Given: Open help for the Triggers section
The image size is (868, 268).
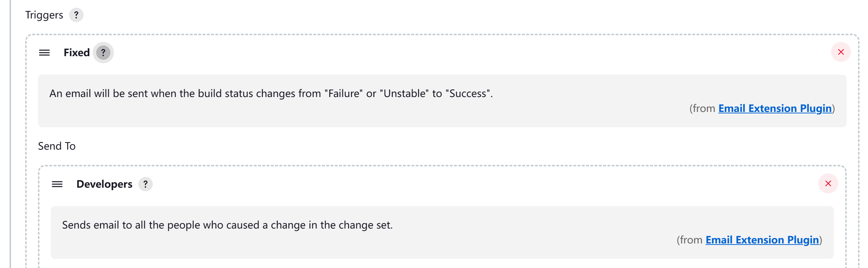Looking at the screenshot, I should (76, 15).
